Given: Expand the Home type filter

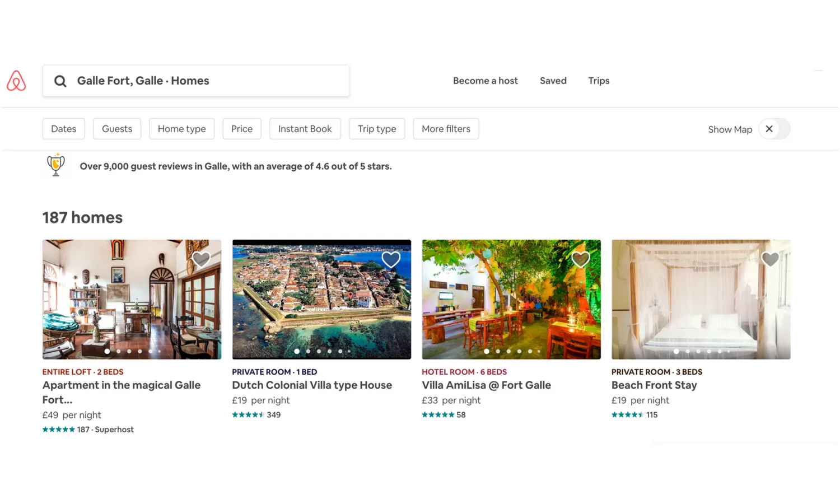Looking at the screenshot, I should (x=181, y=129).
